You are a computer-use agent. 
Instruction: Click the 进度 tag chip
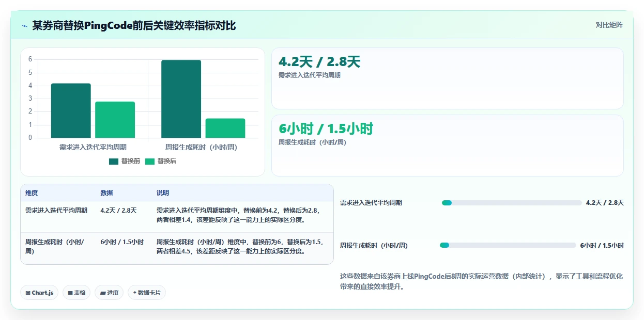click(109, 293)
